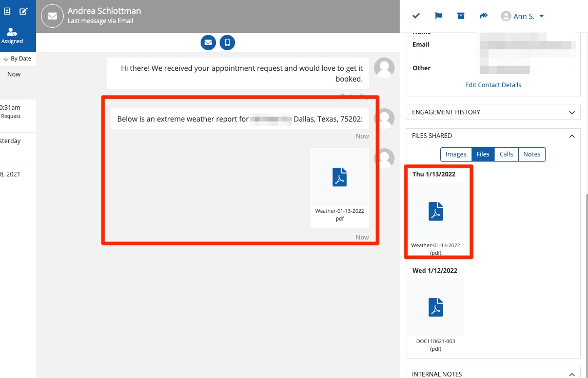
Task: Open the contacts icon in the sidebar
Action: (x=7, y=11)
